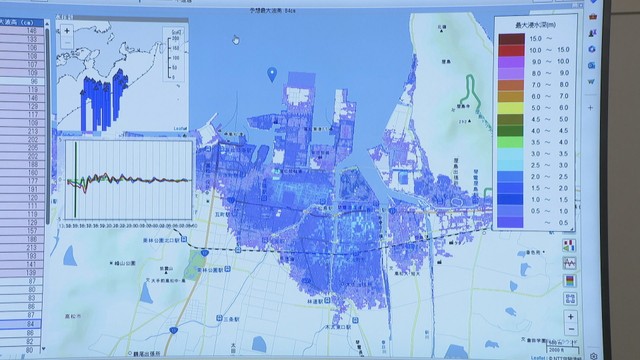Select the highlighted table row with value 84

click(x=20, y=324)
